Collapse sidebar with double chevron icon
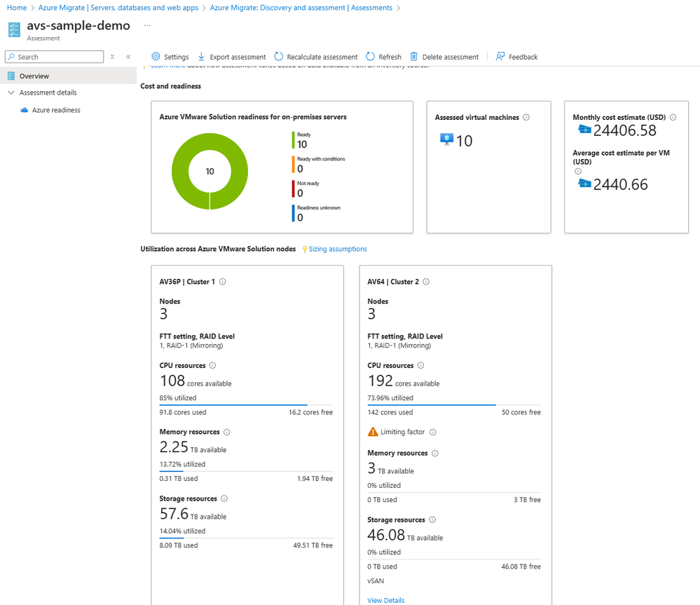 pyautogui.click(x=128, y=57)
